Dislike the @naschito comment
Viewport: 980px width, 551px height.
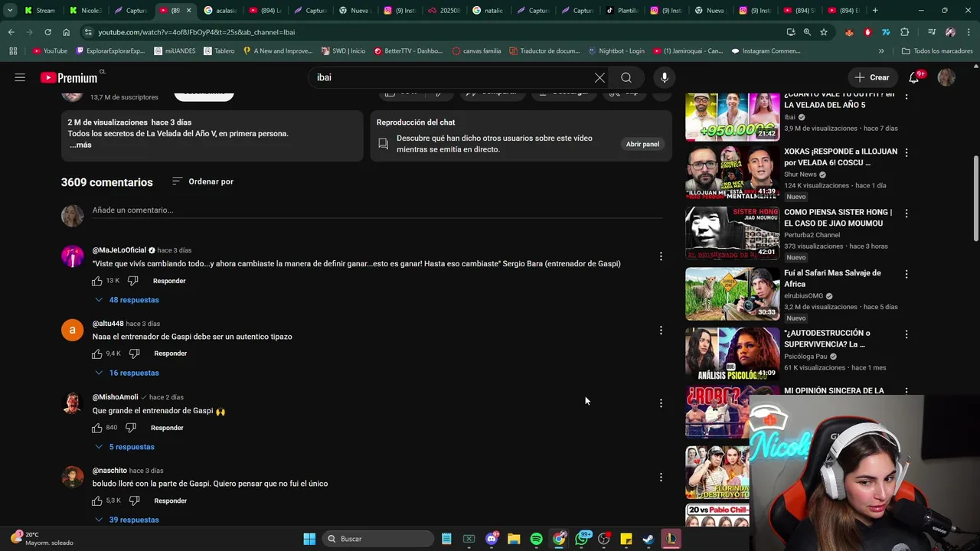point(135,500)
